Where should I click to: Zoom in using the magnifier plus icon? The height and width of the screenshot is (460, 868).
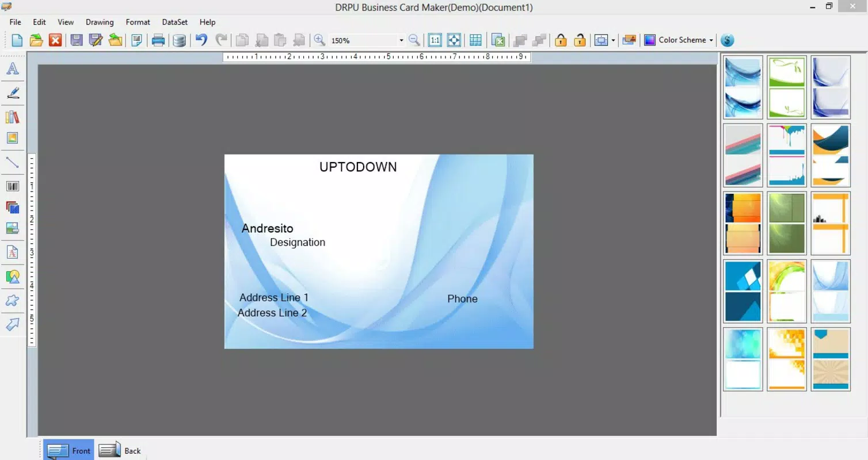click(x=319, y=40)
